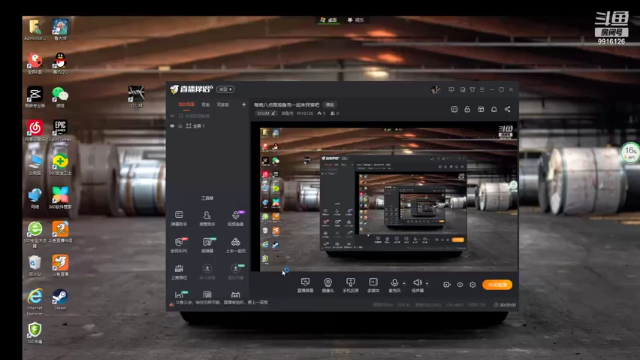The image size is (640, 360).
Task: Open the Steam desktop shortcut
Action: click(x=60, y=300)
